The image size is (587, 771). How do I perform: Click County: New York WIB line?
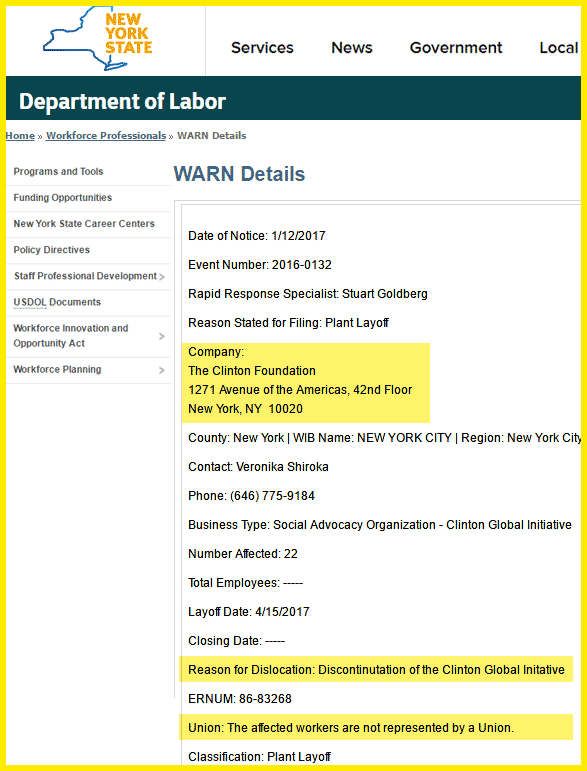tap(384, 438)
